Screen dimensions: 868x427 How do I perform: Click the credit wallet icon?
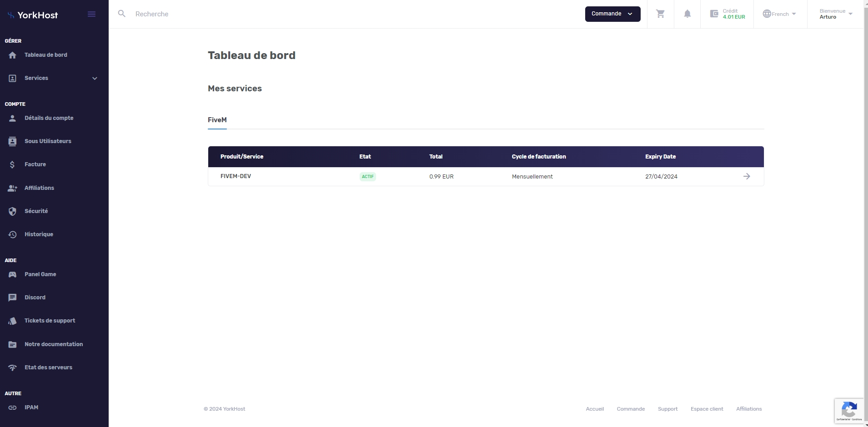714,14
